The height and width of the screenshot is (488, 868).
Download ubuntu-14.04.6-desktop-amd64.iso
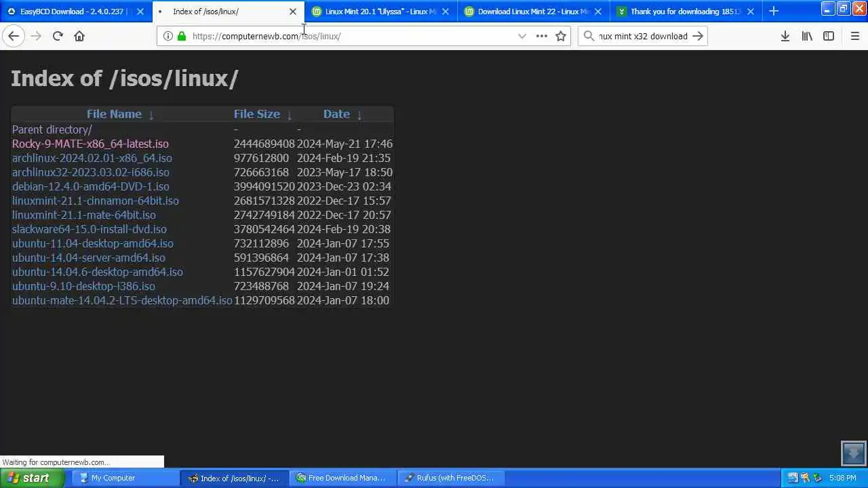point(98,272)
